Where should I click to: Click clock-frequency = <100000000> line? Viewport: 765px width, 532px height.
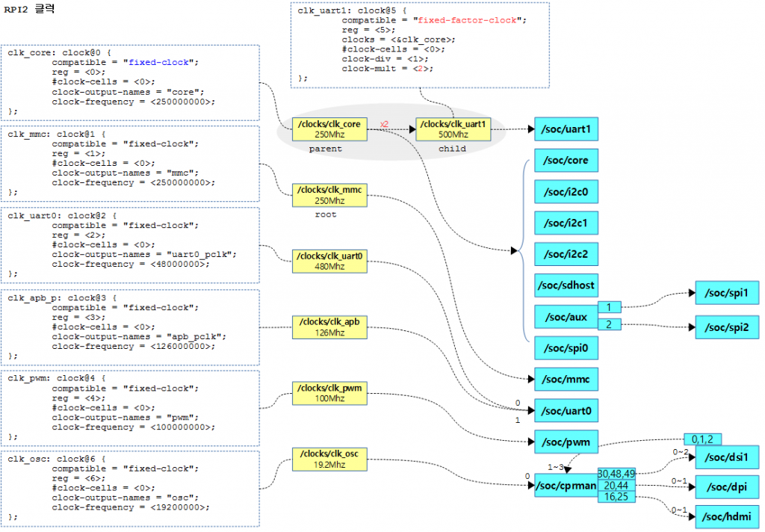coord(134,427)
